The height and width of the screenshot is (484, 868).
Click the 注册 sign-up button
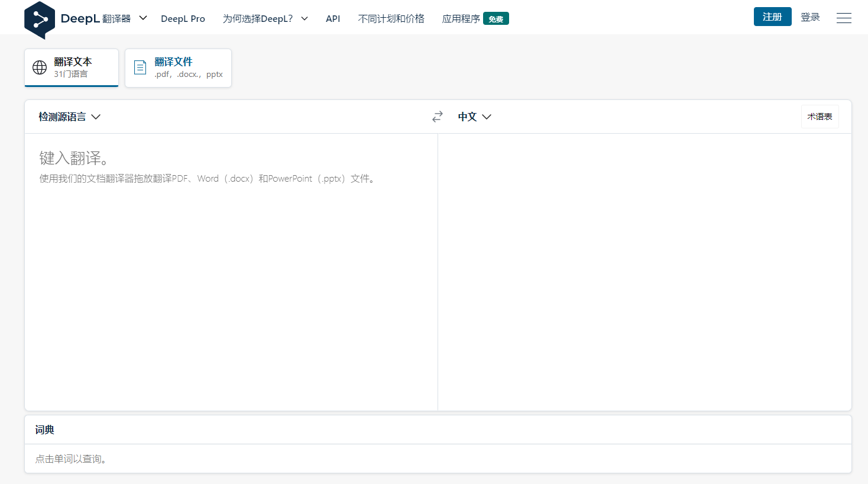coord(772,17)
